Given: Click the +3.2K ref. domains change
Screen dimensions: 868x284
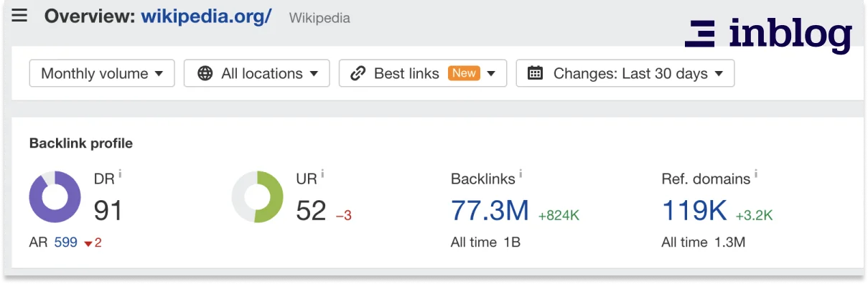Looking at the screenshot, I should coord(754,214).
